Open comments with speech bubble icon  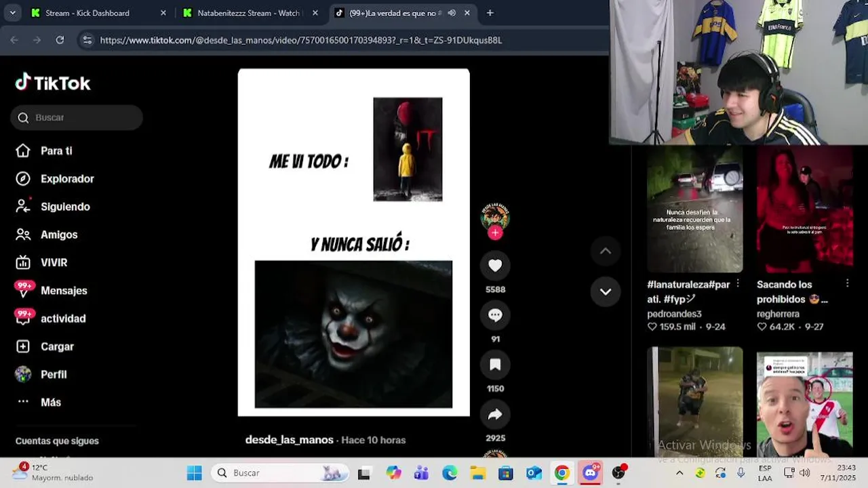pos(495,315)
